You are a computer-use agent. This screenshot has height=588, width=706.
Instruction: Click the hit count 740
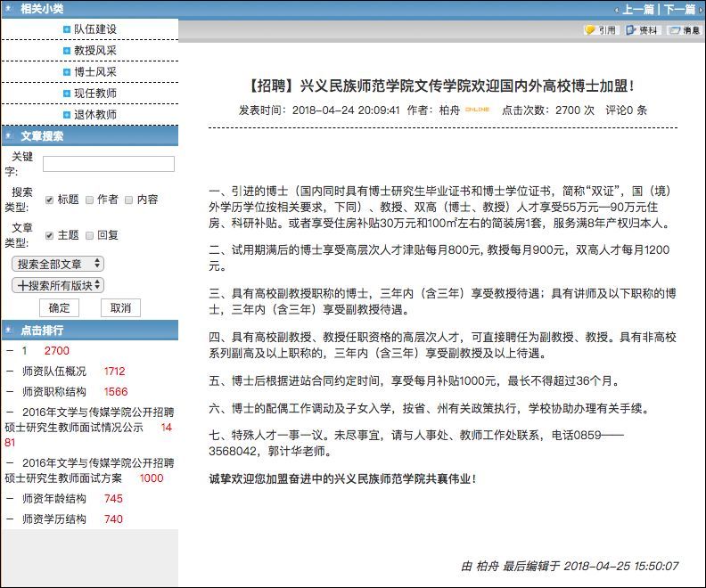(x=113, y=519)
